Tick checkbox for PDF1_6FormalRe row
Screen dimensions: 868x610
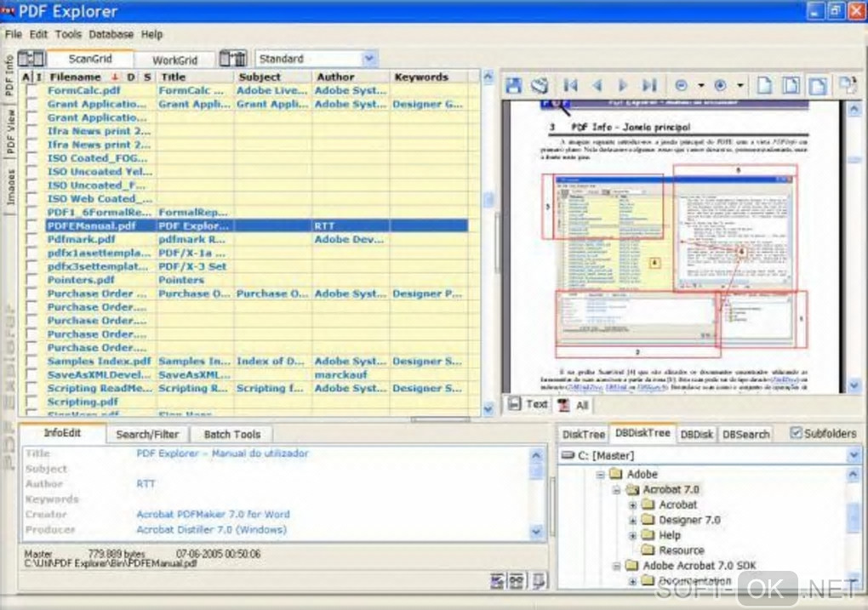[32, 212]
